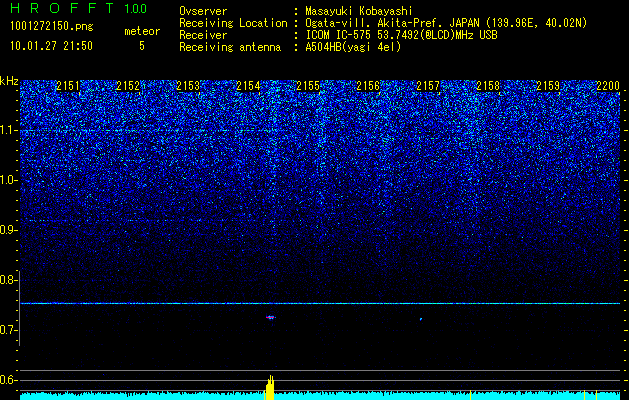Click the small cyan echo dot near 2157
This screenshot has width=629, height=400.
(421, 319)
